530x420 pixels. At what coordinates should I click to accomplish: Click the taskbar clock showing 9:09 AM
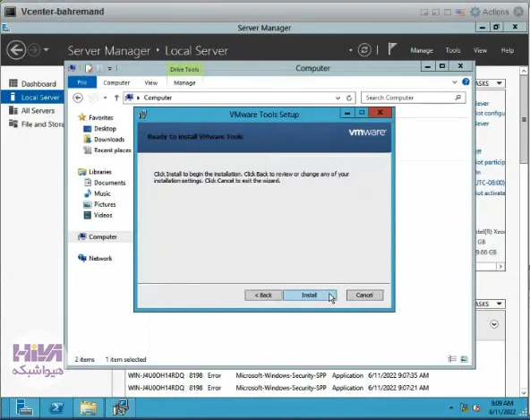(x=502, y=407)
